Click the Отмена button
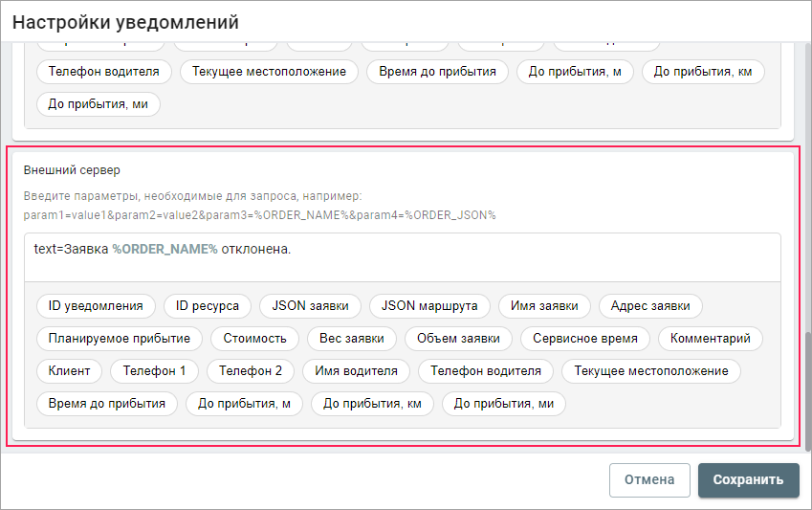The height and width of the screenshot is (510, 812). click(x=649, y=480)
